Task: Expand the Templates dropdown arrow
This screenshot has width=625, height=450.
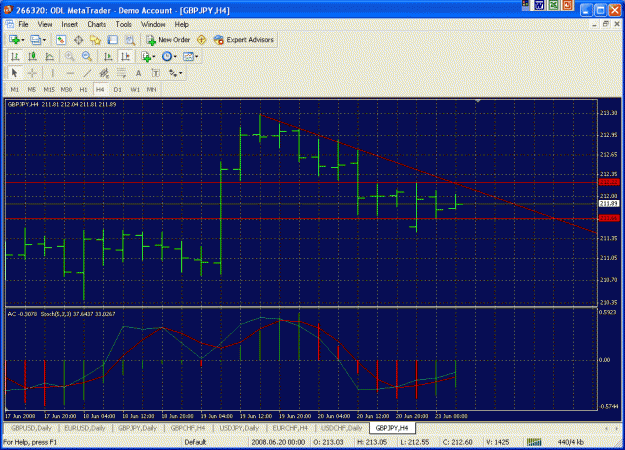Action: [196, 57]
